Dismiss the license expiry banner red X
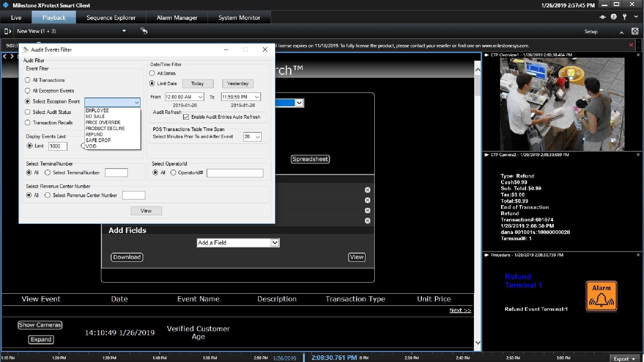Image resolution: width=644 pixels, height=362 pixels. point(631,45)
